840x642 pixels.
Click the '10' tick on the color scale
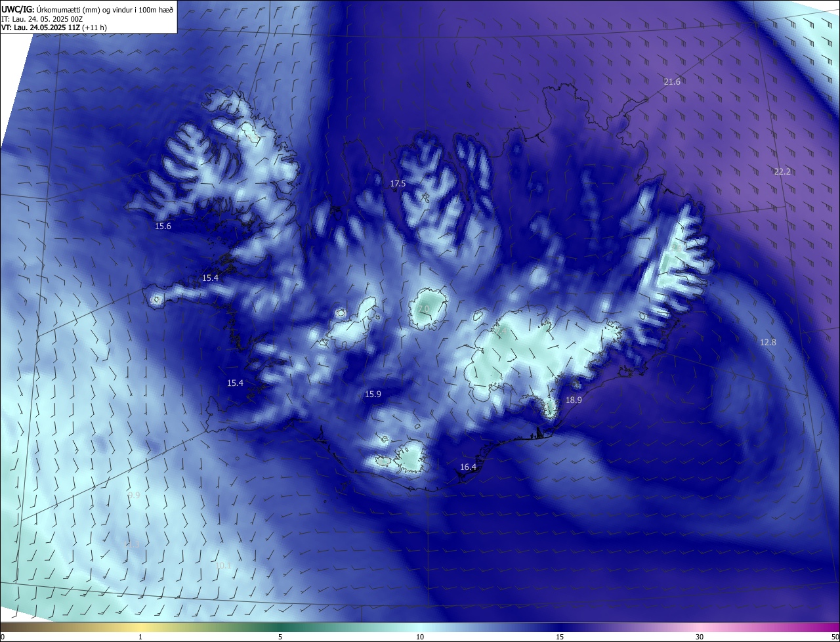[x=420, y=637]
